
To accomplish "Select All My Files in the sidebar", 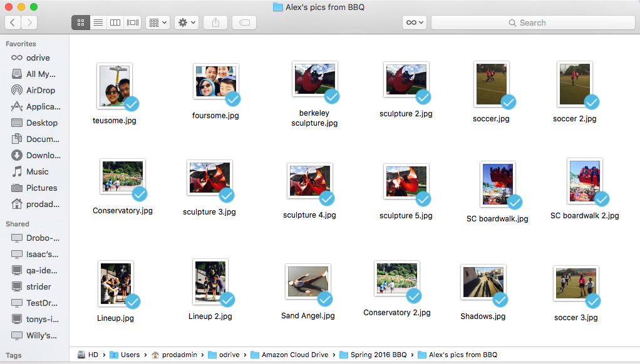I will [34, 74].
